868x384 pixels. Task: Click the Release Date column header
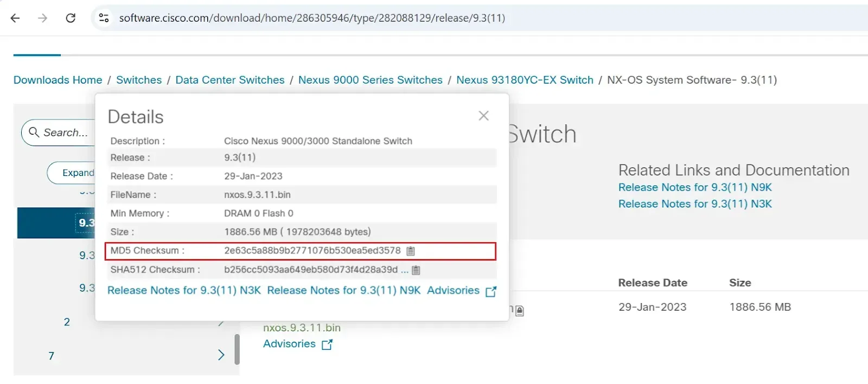pos(653,283)
